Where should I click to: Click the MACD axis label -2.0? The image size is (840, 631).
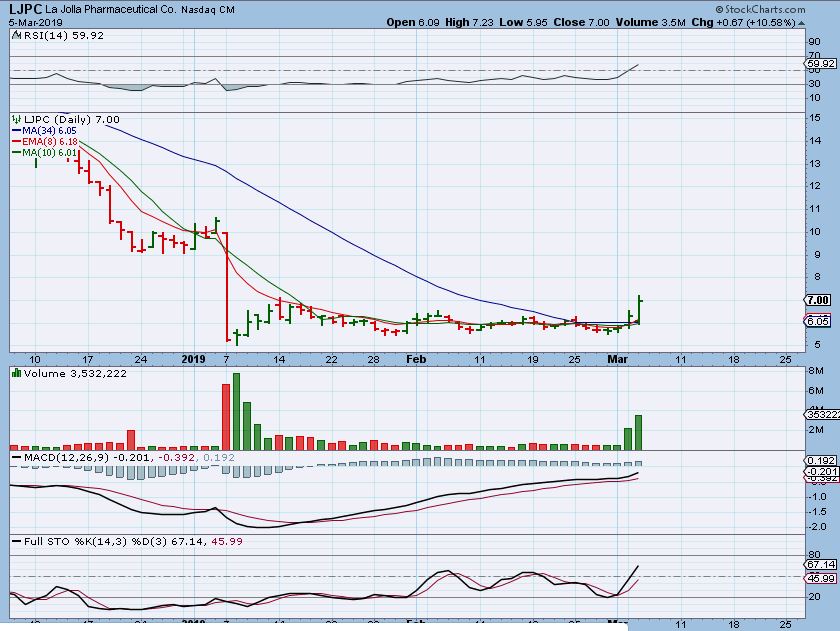(816, 527)
